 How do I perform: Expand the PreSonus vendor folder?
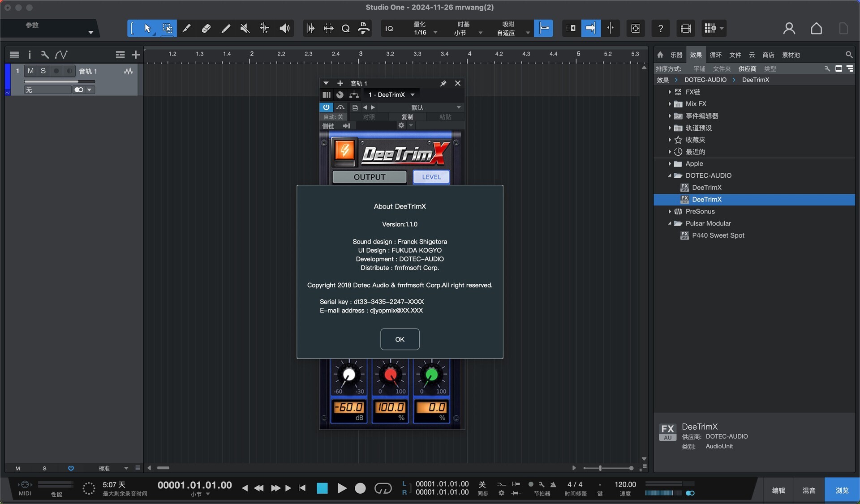tap(670, 211)
